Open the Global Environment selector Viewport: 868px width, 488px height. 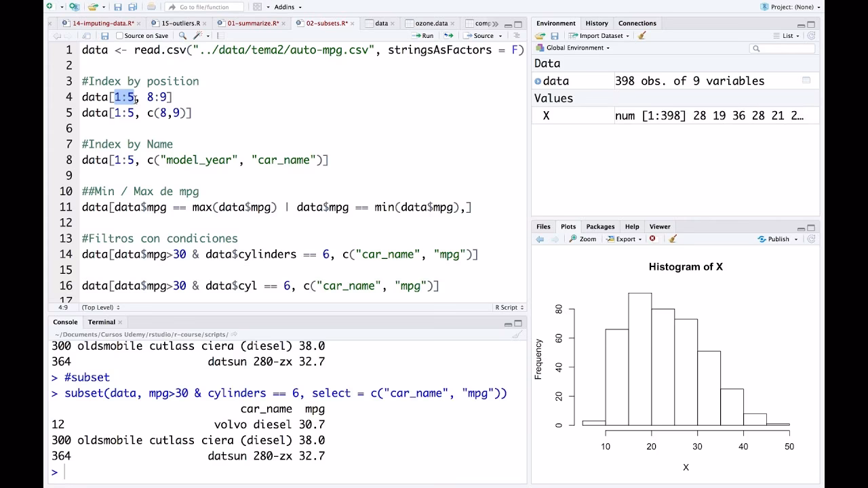tap(573, 48)
